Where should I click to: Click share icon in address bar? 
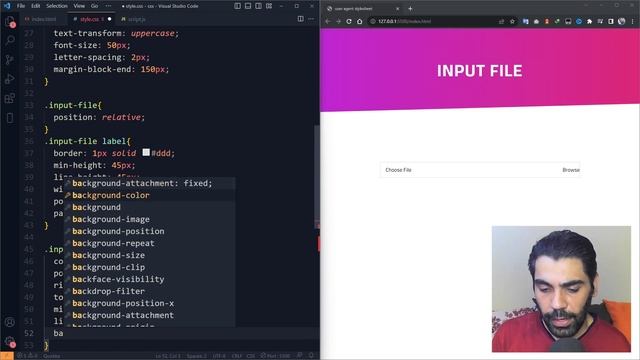click(x=501, y=21)
